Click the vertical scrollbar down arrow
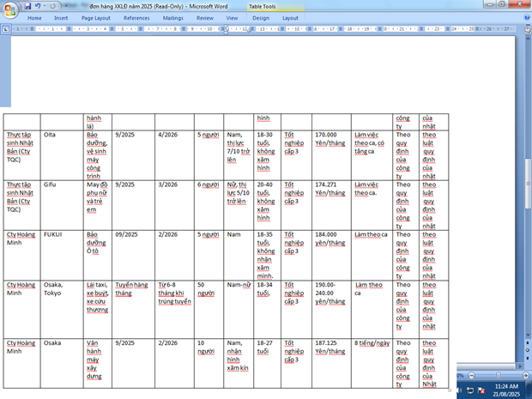 (528, 336)
